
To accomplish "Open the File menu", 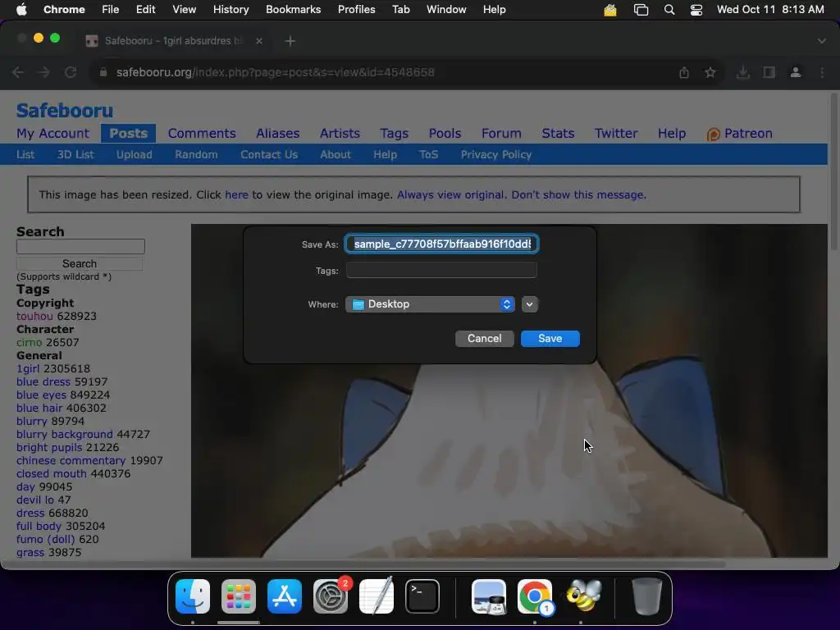I will (111, 10).
